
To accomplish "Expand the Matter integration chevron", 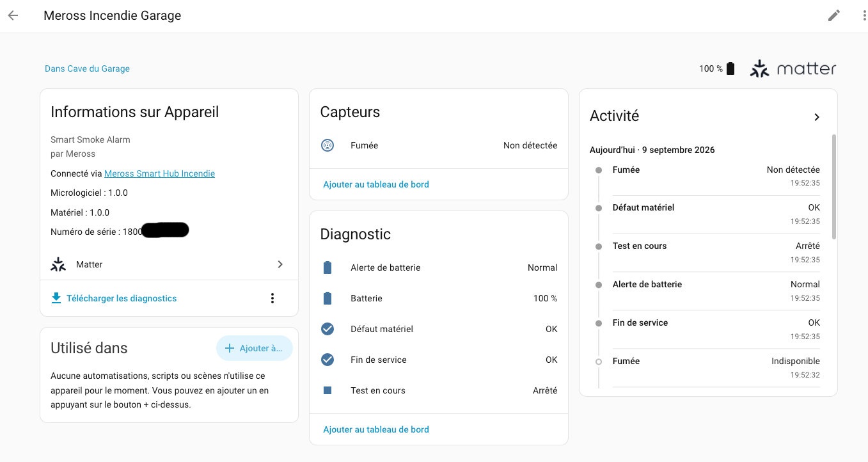I will [280, 264].
